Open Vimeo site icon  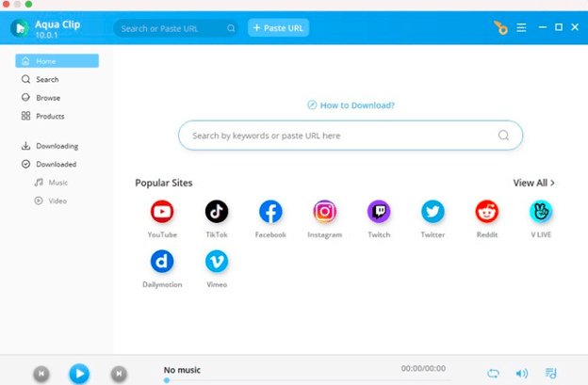(x=217, y=262)
